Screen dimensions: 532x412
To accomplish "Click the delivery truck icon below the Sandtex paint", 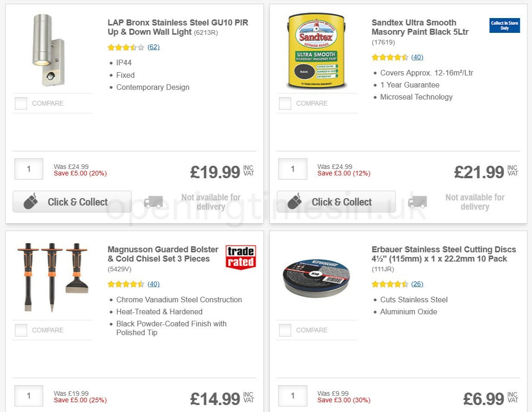I will point(417,202).
